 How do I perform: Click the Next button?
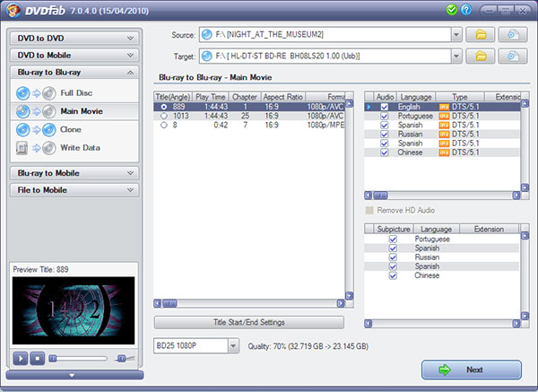[472, 370]
